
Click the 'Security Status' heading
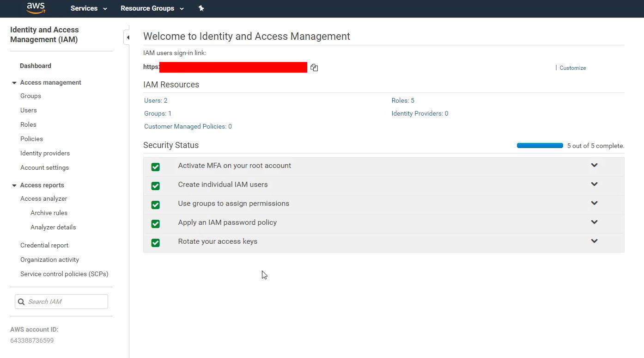tap(171, 145)
